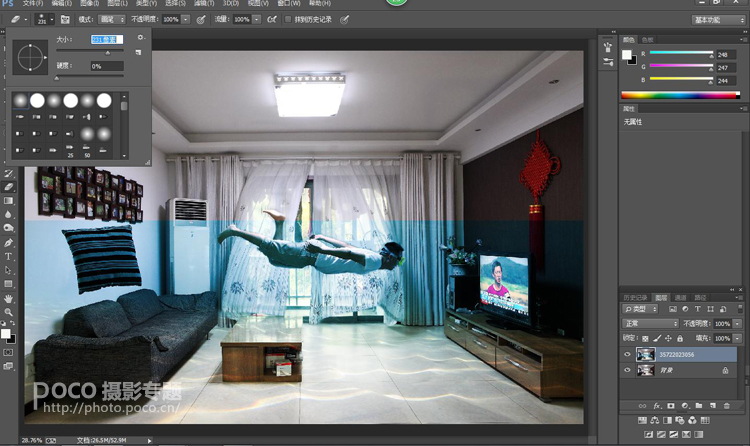Select the Eraser tool in the toolbox
750x446 pixels.
[x=9, y=187]
